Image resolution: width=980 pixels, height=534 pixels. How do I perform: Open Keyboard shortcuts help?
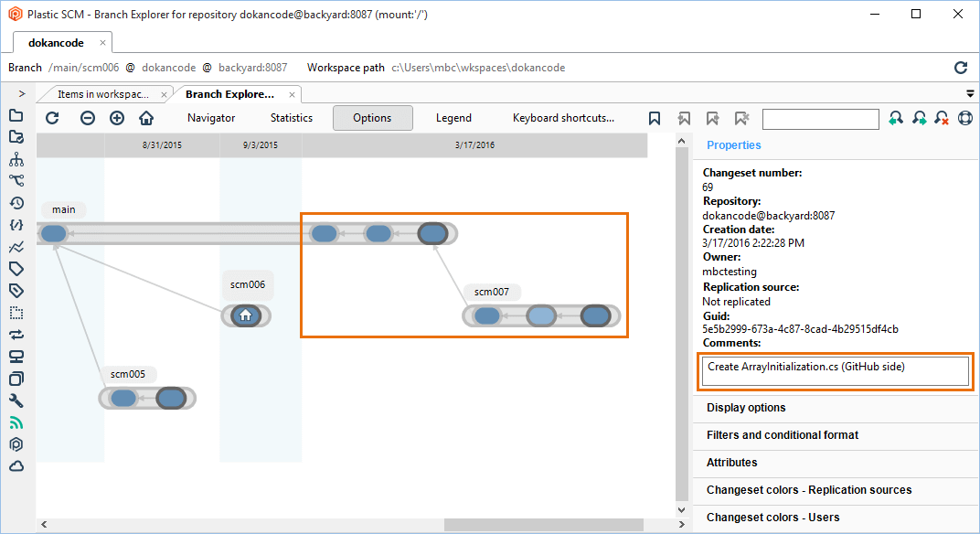tap(563, 118)
